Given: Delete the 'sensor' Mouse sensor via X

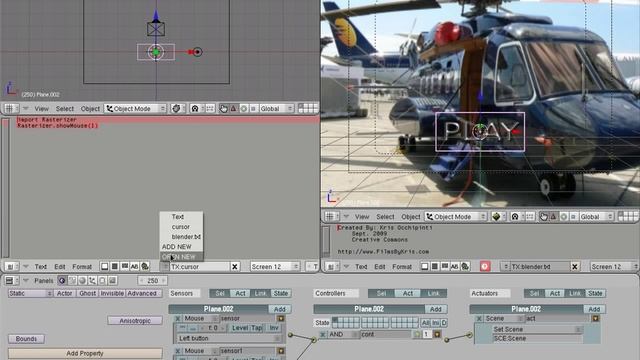Looking at the screenshot, I should pos(178,318).
